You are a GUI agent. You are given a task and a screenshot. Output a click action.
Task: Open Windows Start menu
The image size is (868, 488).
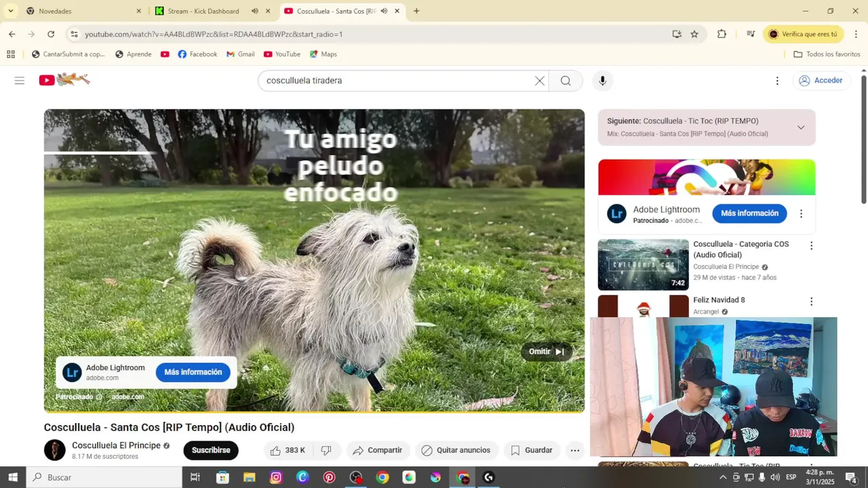point(13,477)
